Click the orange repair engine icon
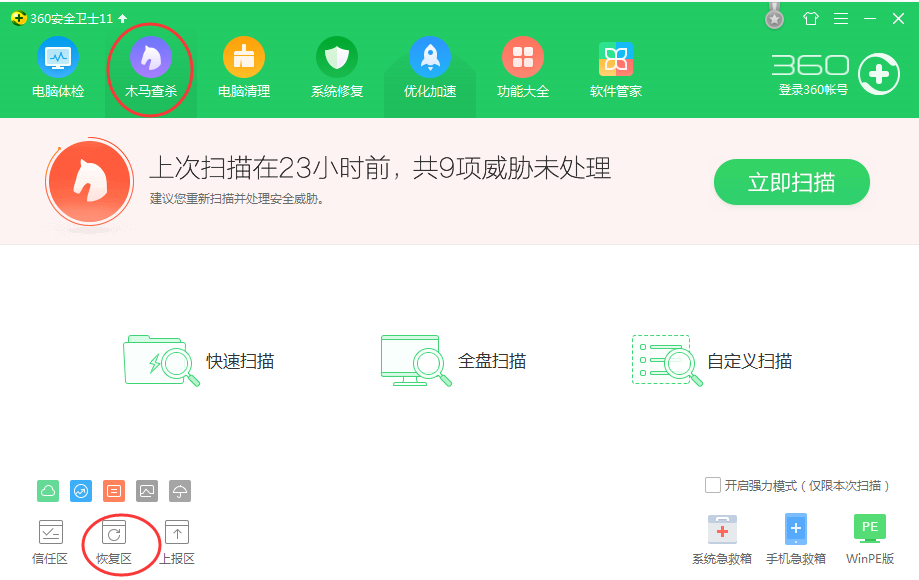This screenshot has height=580, width=919. click(113, 490)
